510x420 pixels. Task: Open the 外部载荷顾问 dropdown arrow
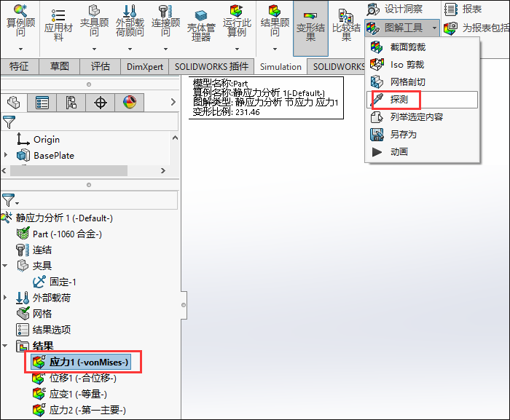[130, 49]
